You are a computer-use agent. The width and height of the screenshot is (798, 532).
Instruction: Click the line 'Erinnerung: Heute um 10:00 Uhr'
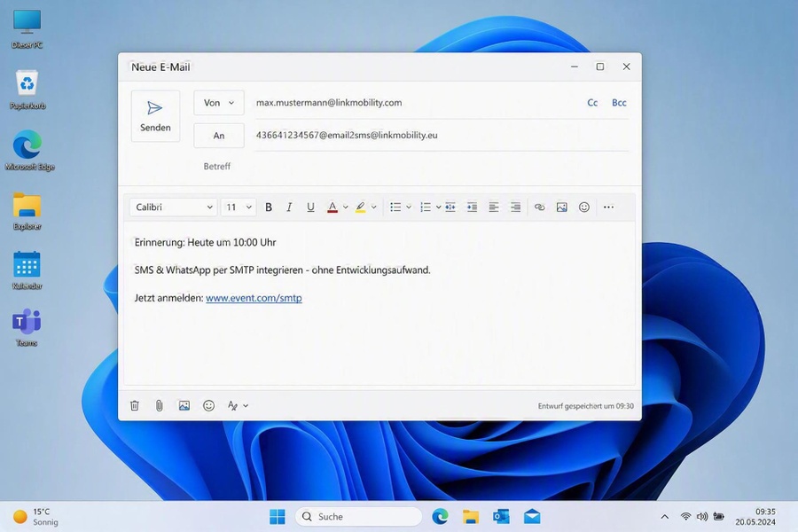coord(205,242)
